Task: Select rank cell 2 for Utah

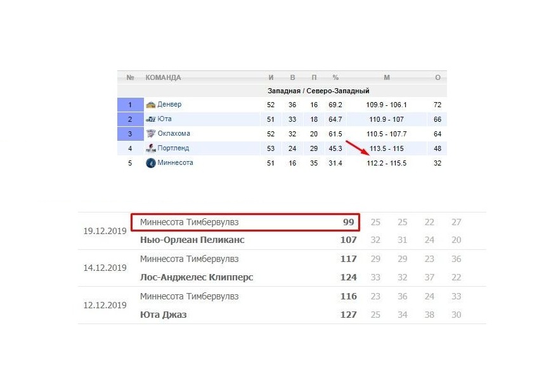Action: [131, 119]
